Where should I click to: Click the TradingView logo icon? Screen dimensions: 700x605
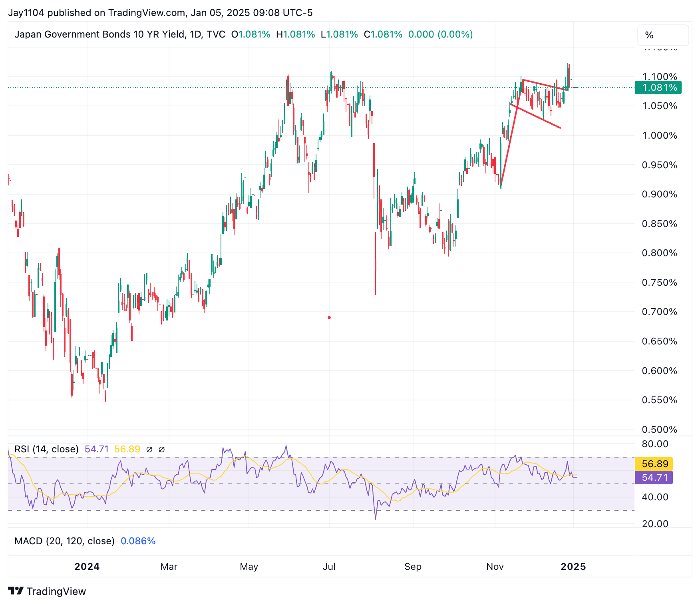[16, 591]
